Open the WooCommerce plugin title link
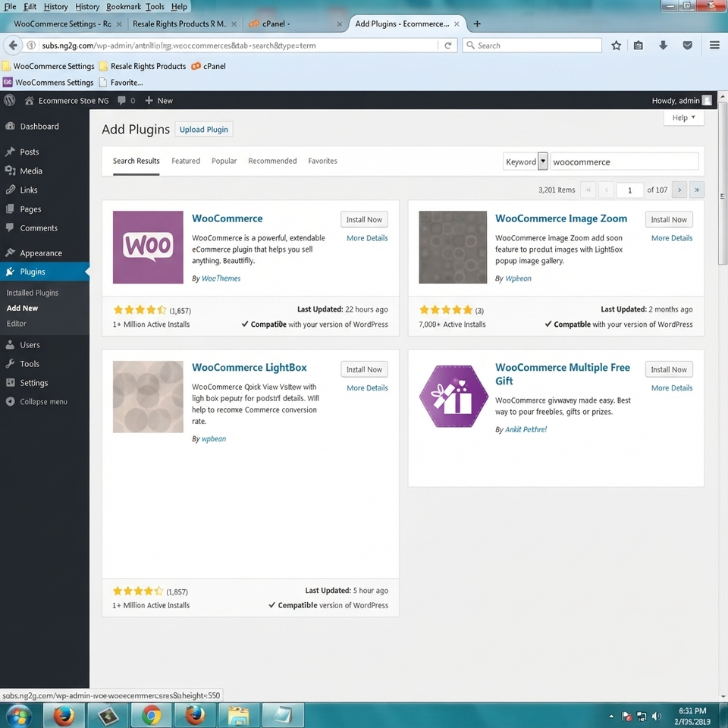The height and width of the screenshot is (728, 728). point(227,218)
